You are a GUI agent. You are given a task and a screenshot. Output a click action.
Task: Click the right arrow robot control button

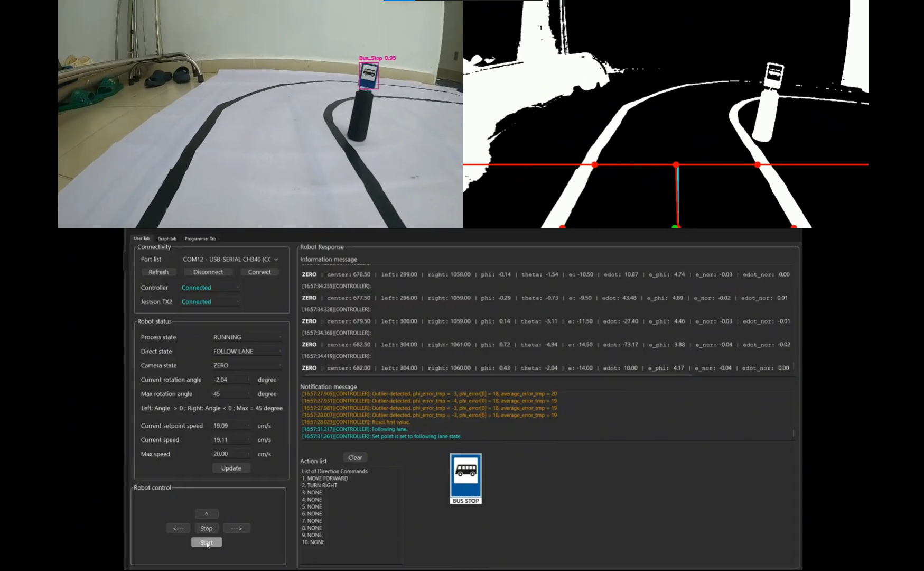tap(236, 528)
